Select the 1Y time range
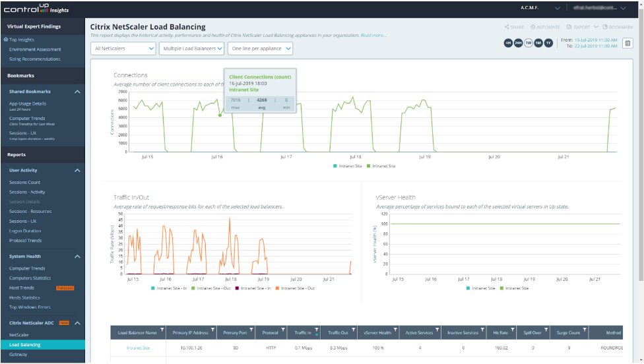 548,43
